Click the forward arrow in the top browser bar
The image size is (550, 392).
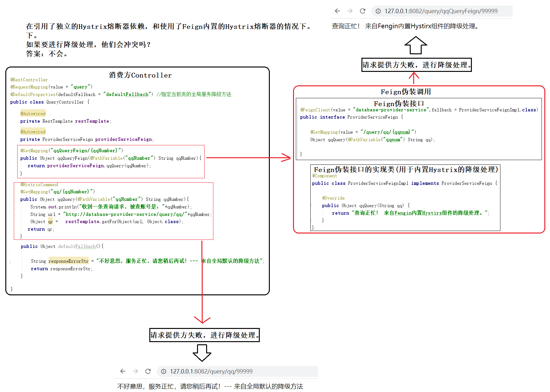(x=350, y=11)
